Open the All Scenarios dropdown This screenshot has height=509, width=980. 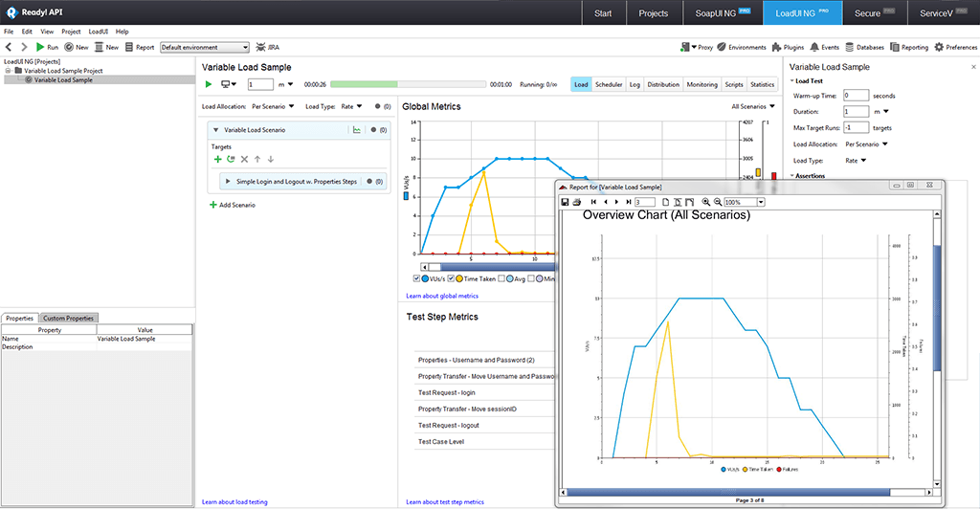click(x=752, y=107)
